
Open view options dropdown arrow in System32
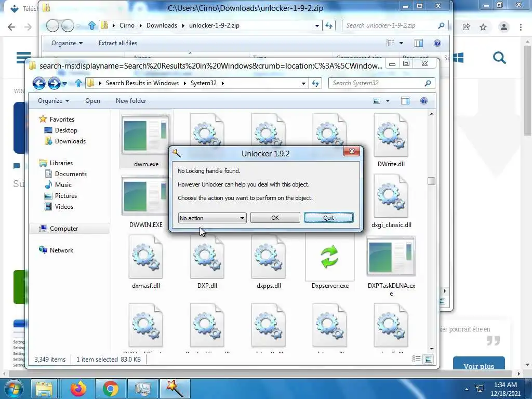coord(388,101)
